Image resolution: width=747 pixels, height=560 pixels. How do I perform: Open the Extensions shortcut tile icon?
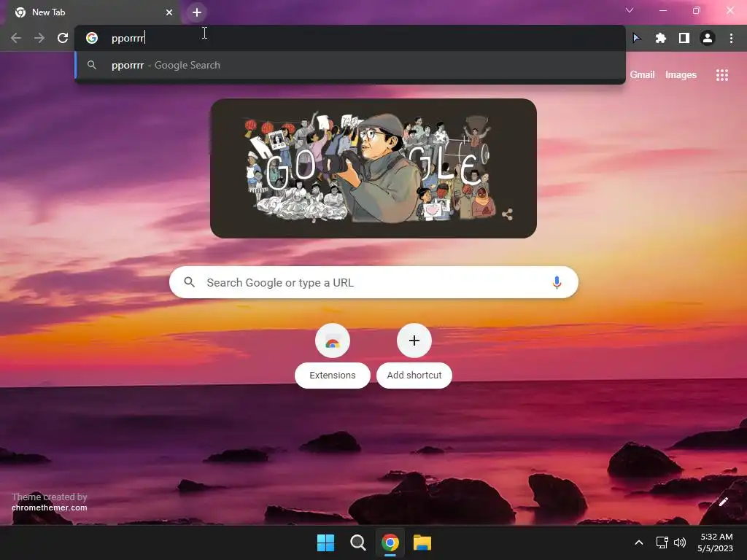point(333,341)
